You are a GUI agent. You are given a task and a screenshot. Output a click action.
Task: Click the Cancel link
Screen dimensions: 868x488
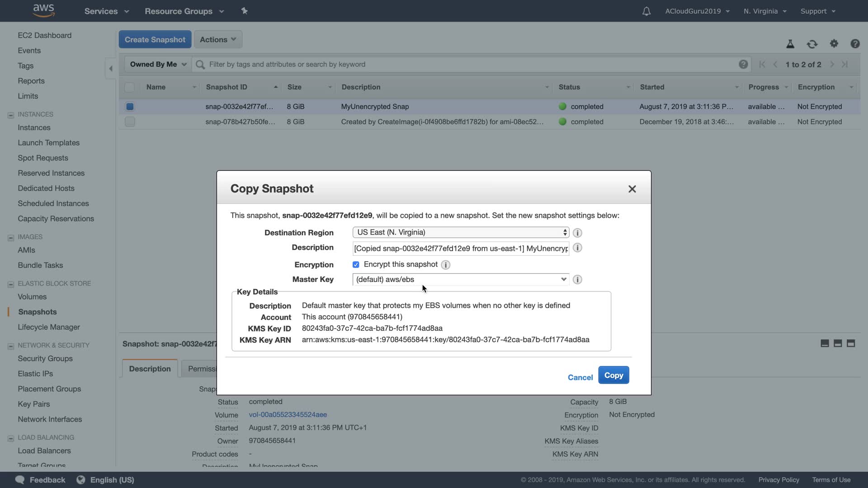[x=580, y=377]
